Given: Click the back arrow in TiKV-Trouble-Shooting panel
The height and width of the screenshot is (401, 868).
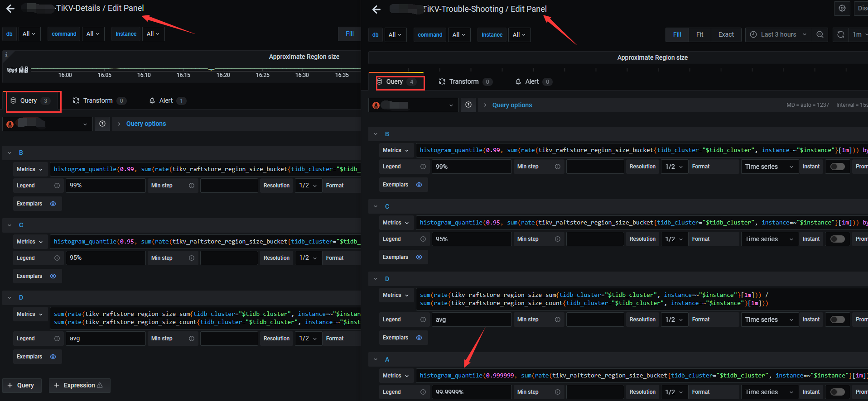Looking at the screenshot, I should (376, 10).
